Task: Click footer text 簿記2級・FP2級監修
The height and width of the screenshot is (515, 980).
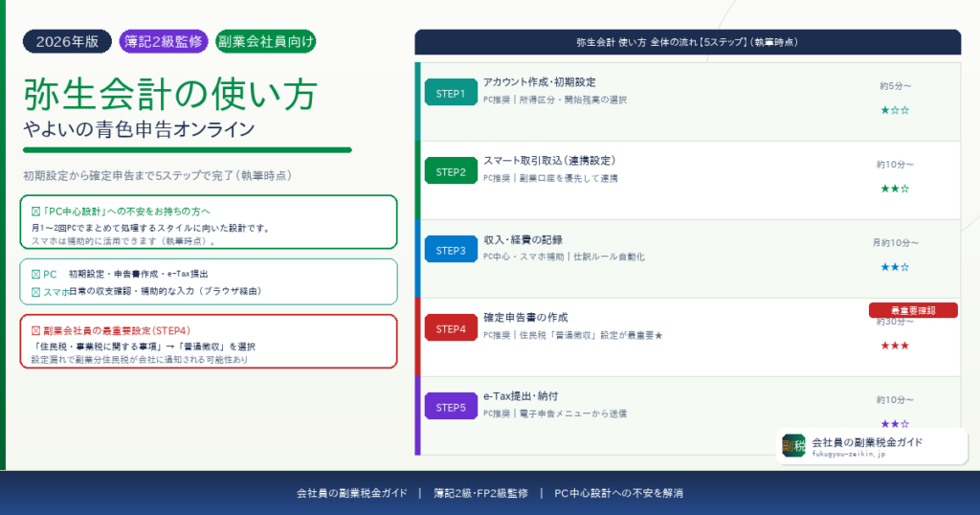Action: (x=480, y=493)
